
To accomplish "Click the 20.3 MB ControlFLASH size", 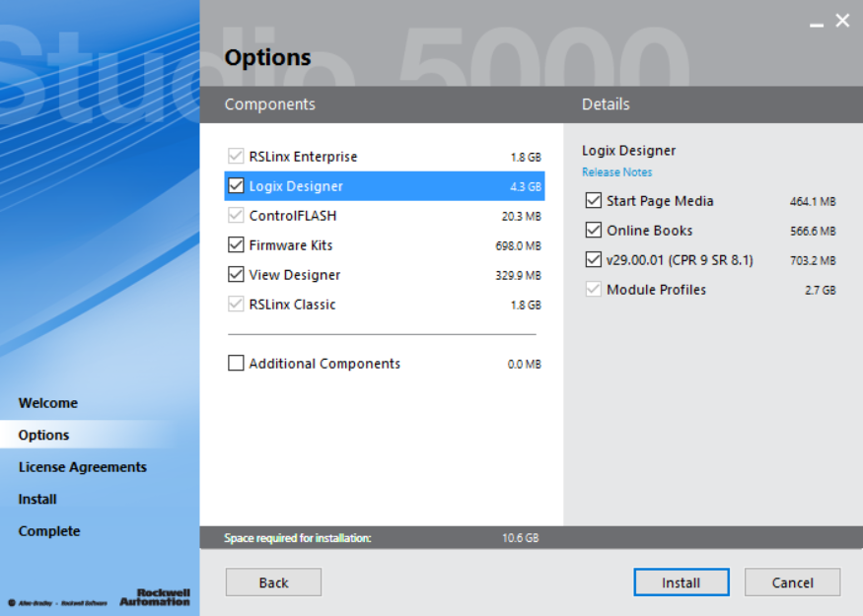I will point(521,216).
